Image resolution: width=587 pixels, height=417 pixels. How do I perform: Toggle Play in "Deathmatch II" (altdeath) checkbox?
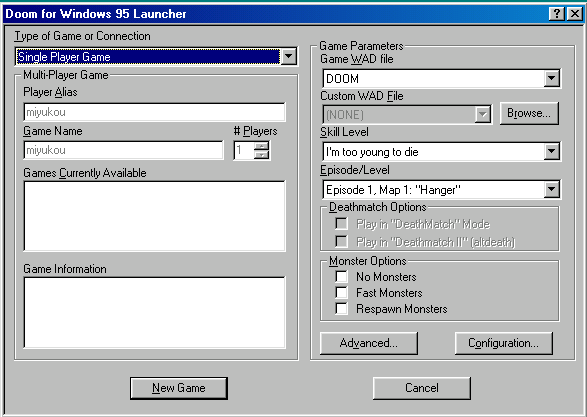pos(341,241)
